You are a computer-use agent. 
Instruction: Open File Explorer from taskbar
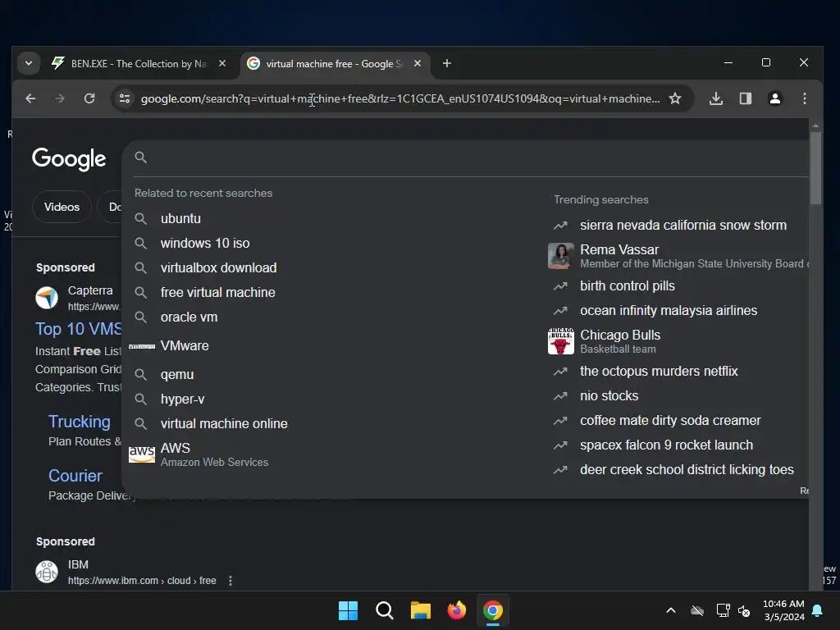(x=421, y=610)
